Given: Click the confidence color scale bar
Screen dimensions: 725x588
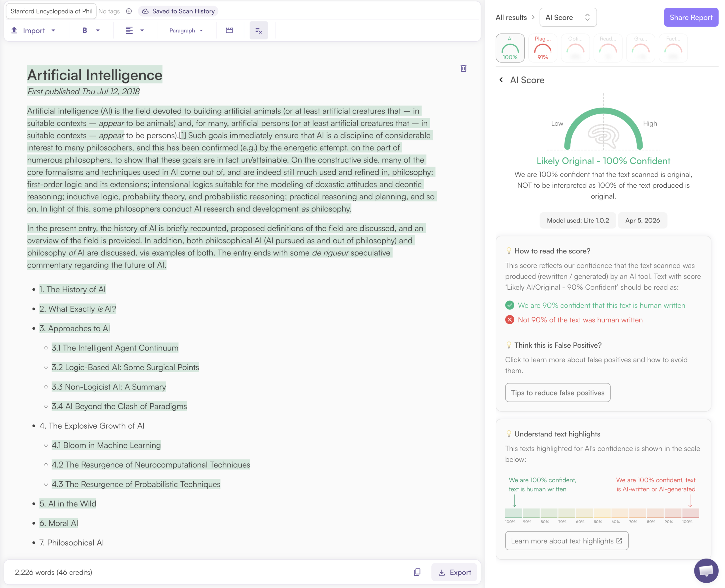Looking at the screenshot, I should point(602,513).
